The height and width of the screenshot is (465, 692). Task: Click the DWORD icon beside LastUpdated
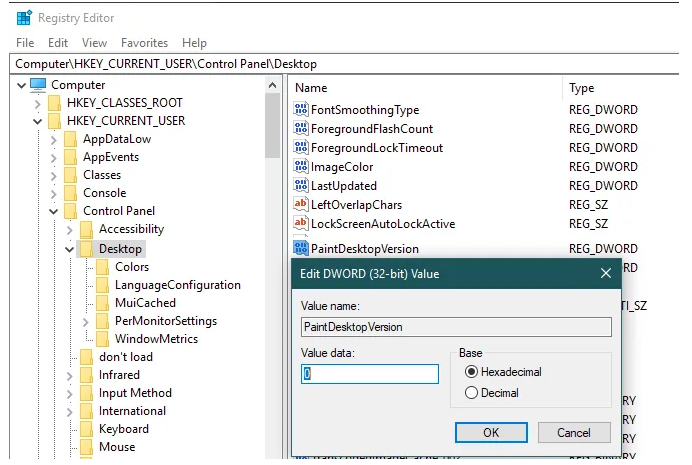[301, 185]
